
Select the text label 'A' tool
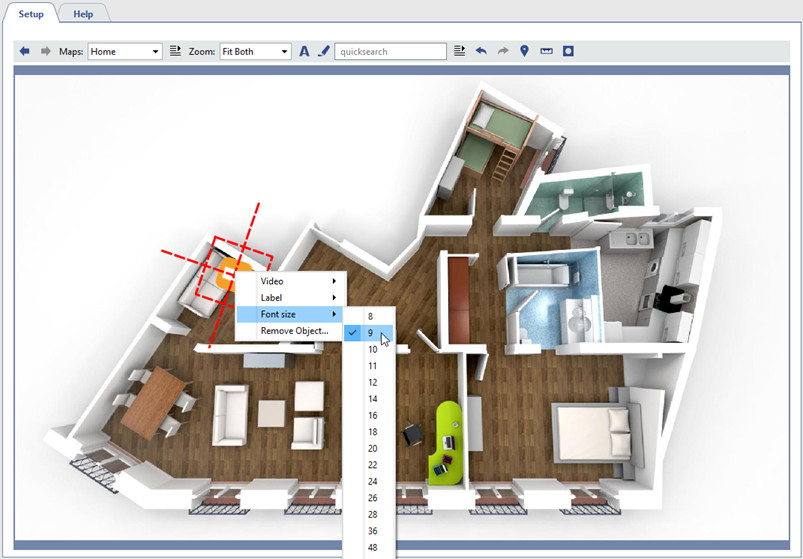(x=304, y=51)
